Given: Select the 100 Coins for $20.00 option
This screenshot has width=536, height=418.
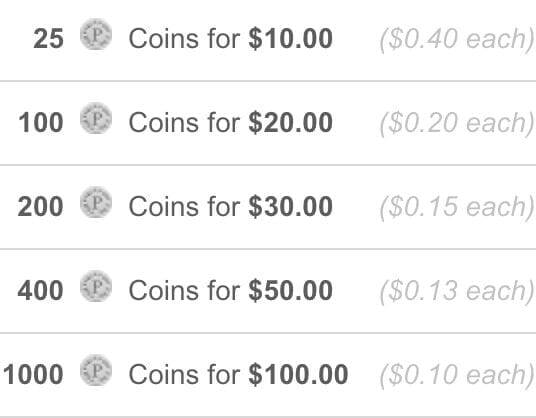Looking at the screenshot, I should pyautogui.click(x=268, y=123).
